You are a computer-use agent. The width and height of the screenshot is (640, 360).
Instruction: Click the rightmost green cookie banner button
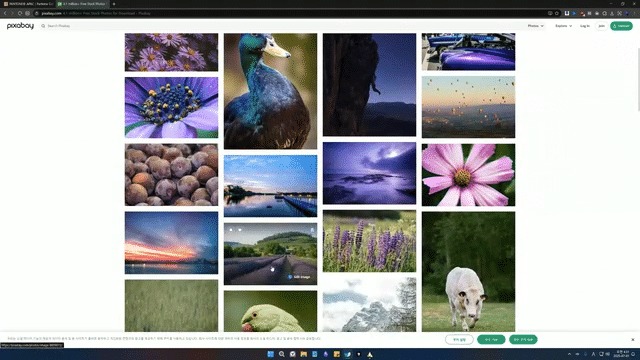[x=523, y=340]
